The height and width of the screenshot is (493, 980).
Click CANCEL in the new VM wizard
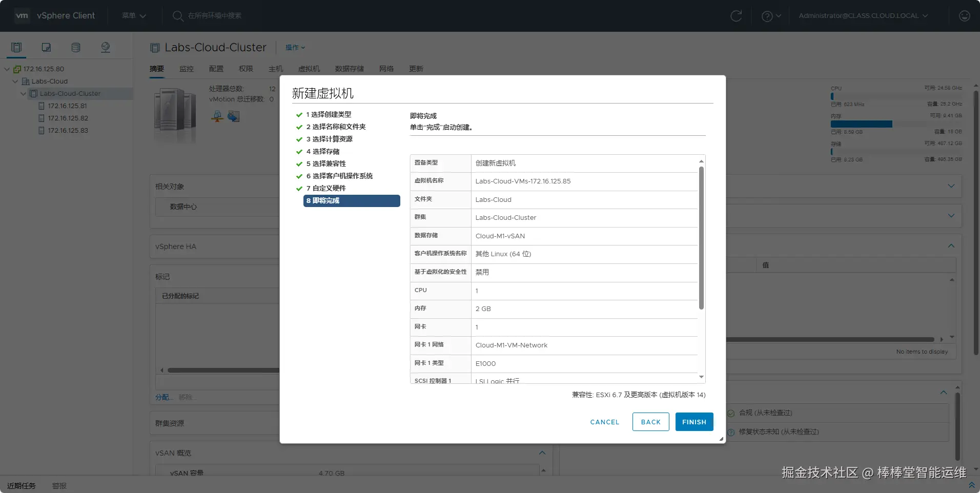tap(605, 422)
